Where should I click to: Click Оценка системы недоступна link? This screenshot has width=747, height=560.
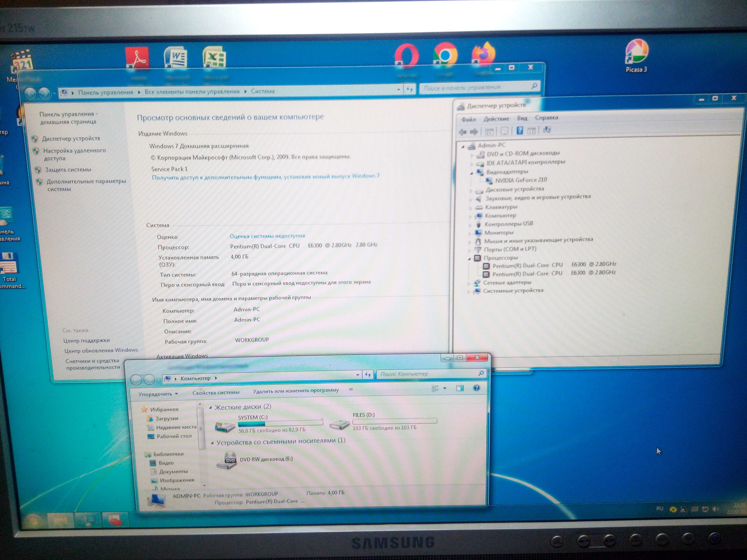[x=267, y=236]
